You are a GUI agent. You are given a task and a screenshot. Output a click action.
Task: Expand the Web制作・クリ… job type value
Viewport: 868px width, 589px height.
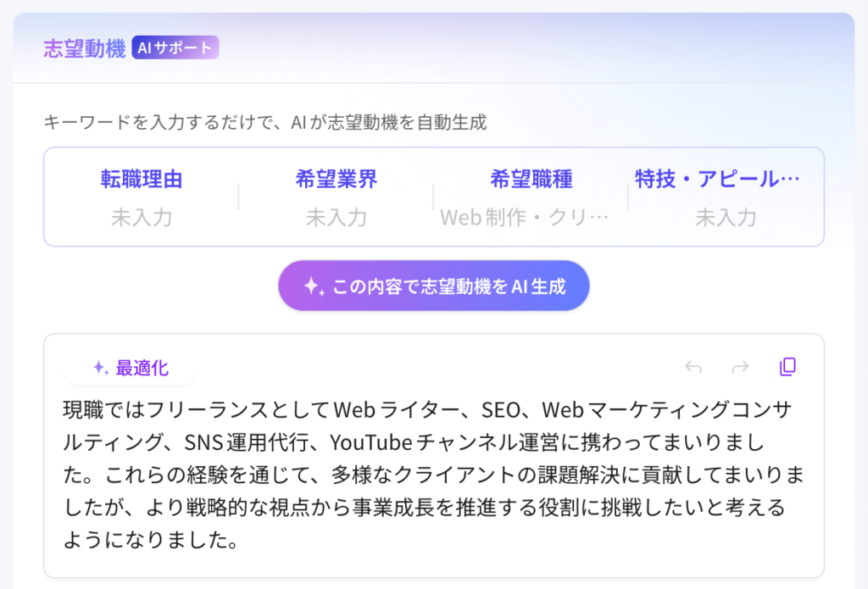[525, 218]
